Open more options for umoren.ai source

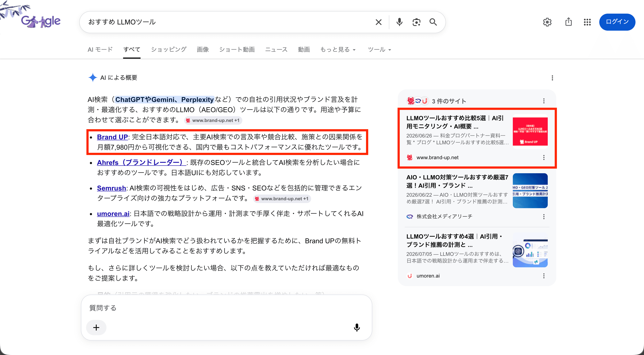544,276
